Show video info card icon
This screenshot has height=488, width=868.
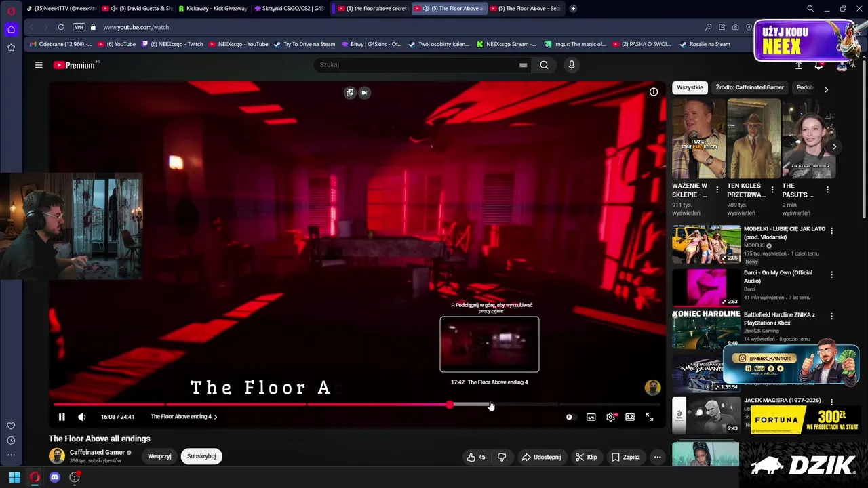[x=654, y=92]
